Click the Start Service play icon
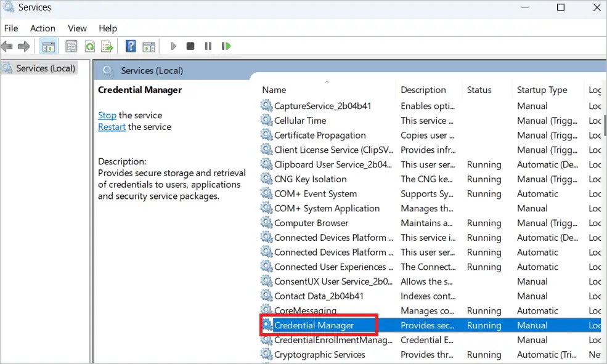The image size is (607, 364). point(173,46)
